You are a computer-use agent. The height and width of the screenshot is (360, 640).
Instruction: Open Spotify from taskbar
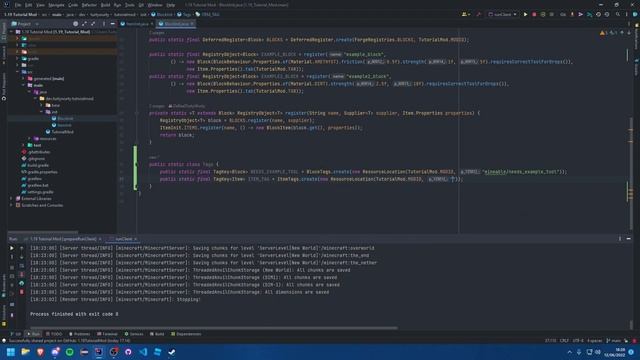click(x=69, y=352)
